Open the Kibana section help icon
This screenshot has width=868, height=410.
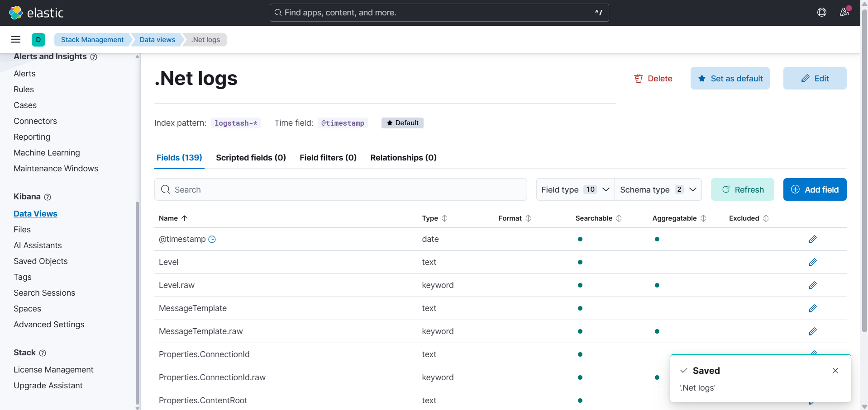[x=48, y=197]
